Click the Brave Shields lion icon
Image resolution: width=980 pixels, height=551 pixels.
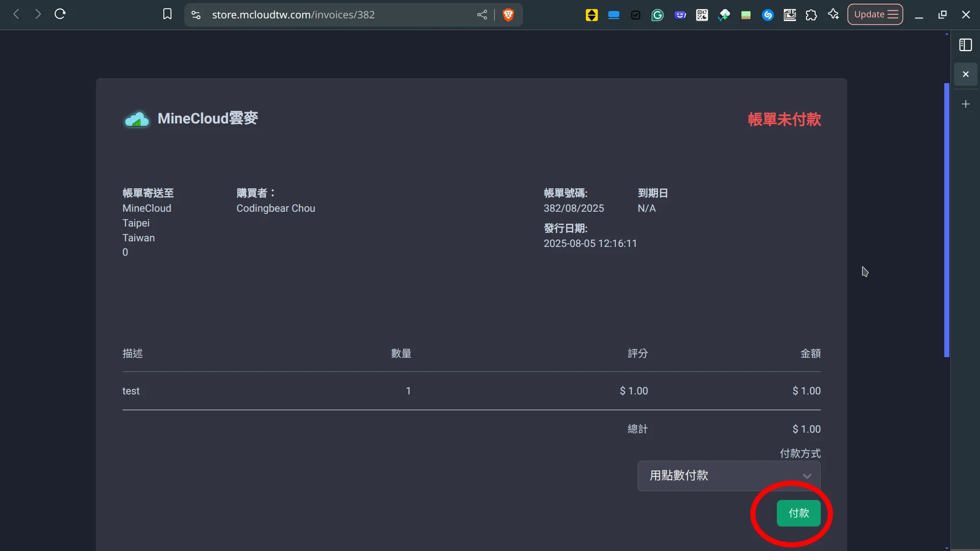coord(508,15)
